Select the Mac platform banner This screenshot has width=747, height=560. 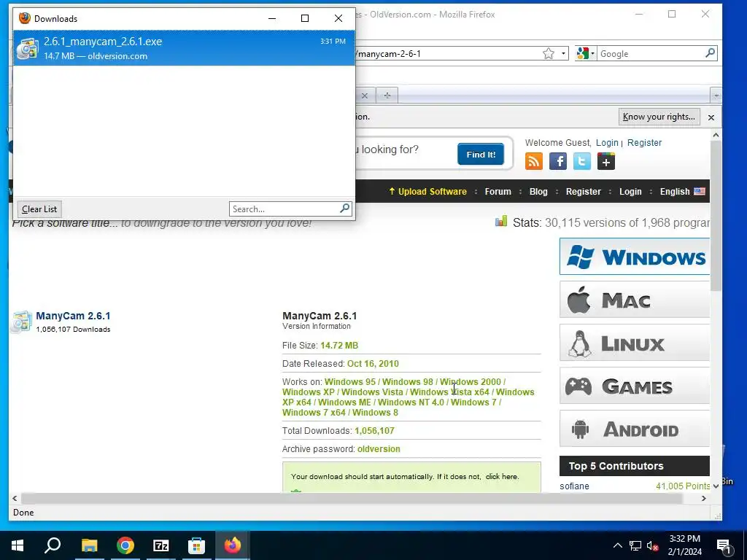635,300
